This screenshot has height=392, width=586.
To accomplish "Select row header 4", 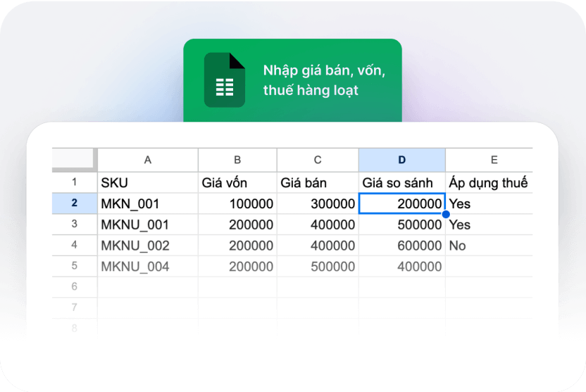I will pos(75,245).
